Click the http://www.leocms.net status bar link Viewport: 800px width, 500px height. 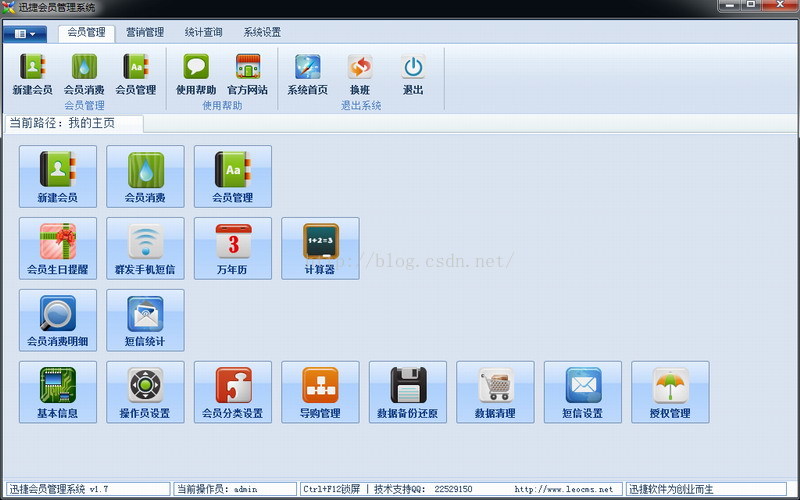coord(563,489)
